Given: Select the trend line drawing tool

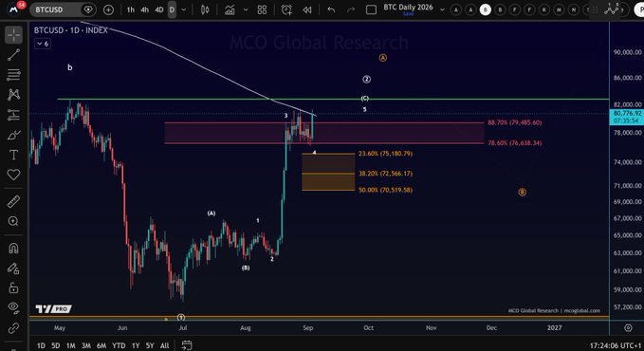Looking at the screenshot, I should (x=13, y=55).
